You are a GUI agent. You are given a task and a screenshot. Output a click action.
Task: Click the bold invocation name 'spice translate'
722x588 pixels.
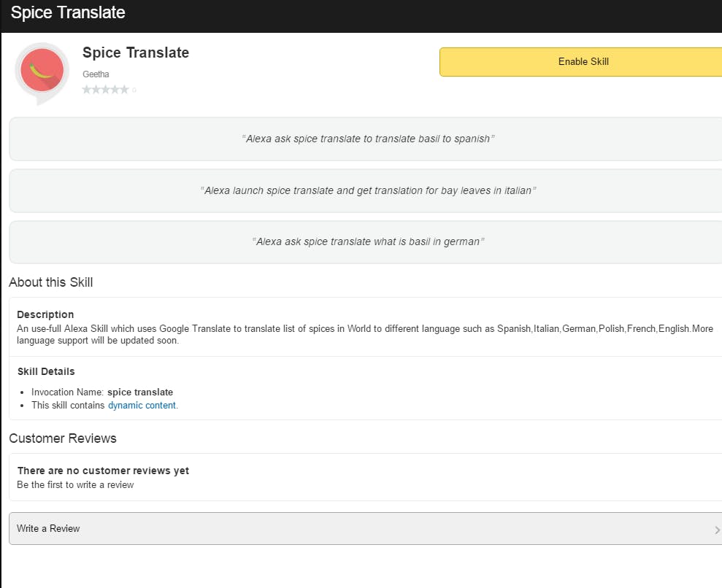140,392
